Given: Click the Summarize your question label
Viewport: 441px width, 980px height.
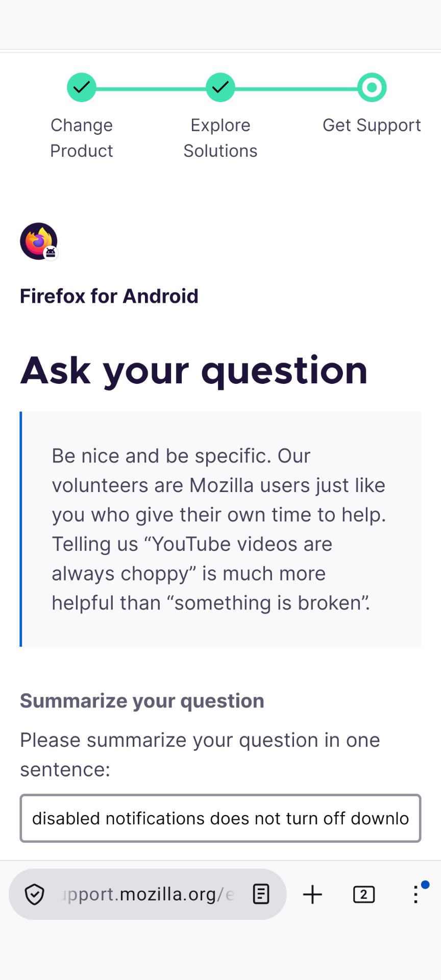Looking at the screenshot, I should (142, 701).
